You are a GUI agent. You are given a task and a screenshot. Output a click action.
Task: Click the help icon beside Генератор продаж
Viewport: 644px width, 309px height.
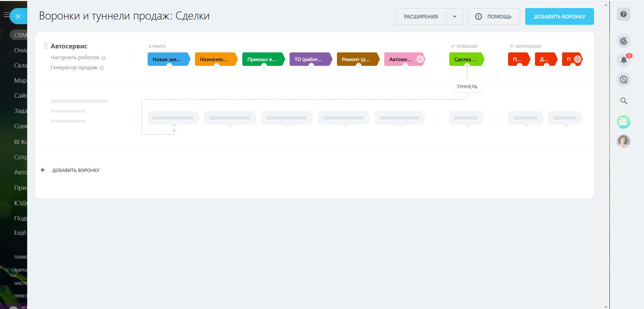point(102,68)
